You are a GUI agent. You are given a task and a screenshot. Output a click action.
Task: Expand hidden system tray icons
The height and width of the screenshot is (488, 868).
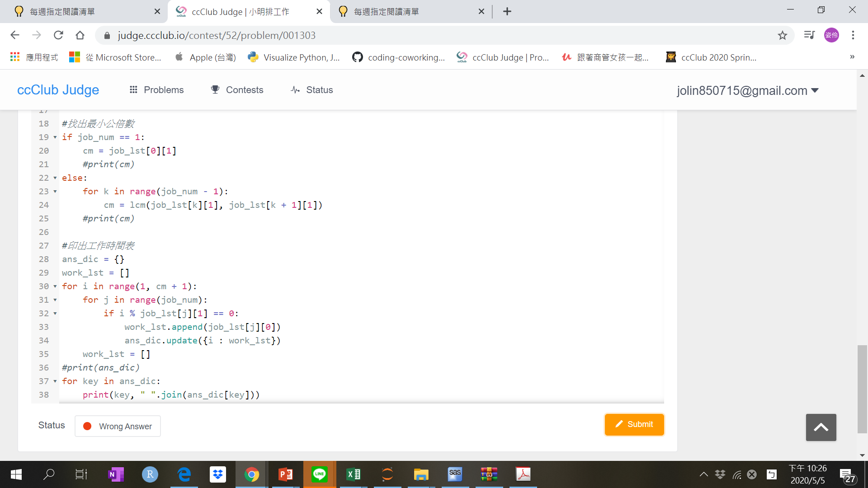[x=703, y=474]
